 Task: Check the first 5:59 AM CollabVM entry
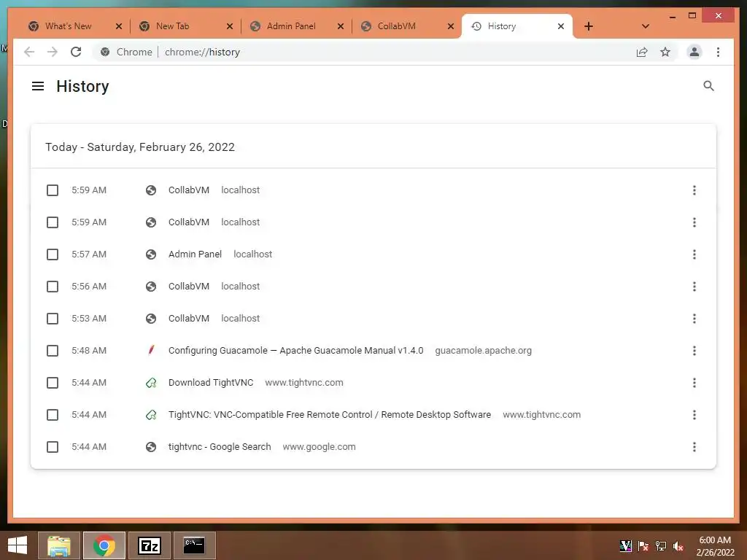53,190
